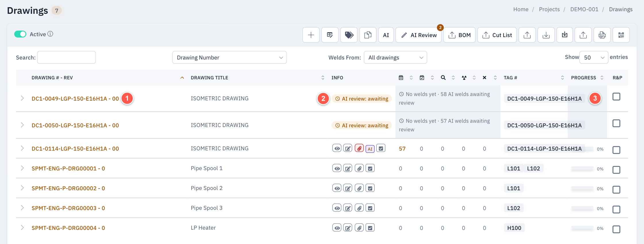The width and height of the screenshot is (644, 244).
Task: Turn off the Active toggle switch
Action: pos(20,34)
